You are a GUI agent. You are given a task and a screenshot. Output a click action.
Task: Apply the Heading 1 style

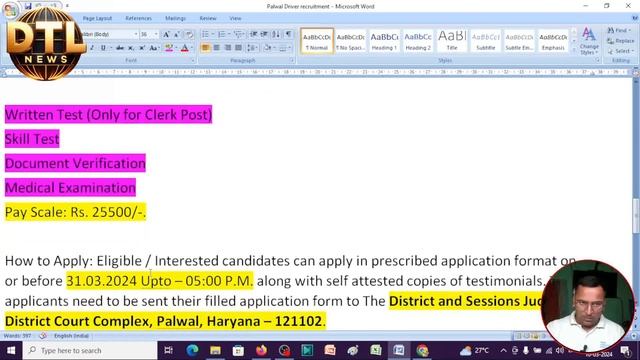384,41
